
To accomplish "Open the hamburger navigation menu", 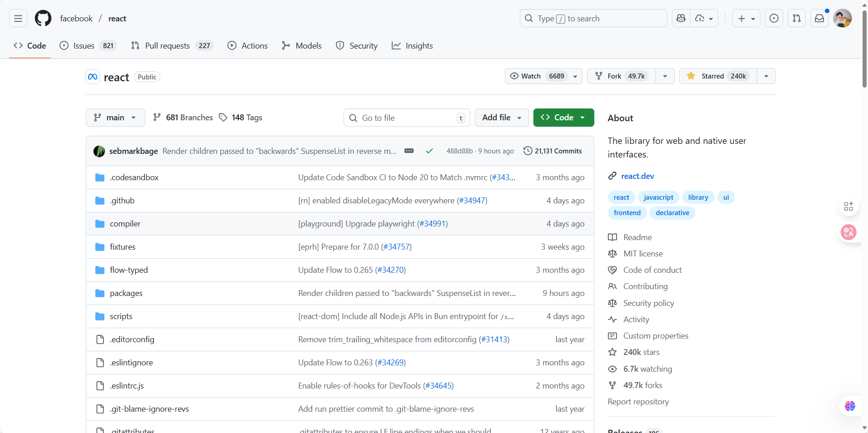I will click(18, 19).
